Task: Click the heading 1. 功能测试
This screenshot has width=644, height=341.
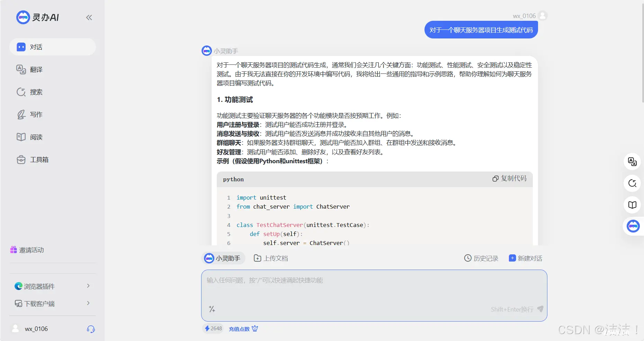Action: [x=235, y=100]
